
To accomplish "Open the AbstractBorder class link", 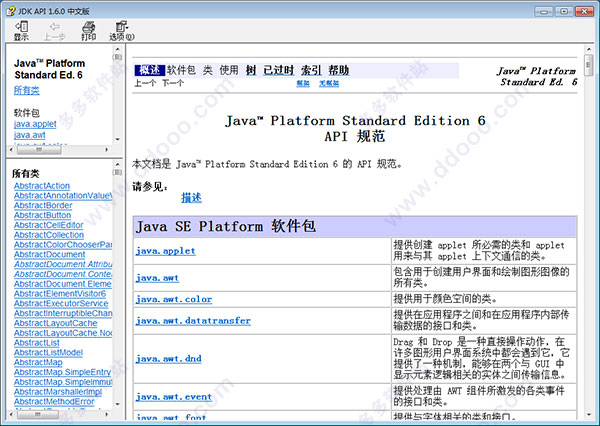I will point(43,206).
